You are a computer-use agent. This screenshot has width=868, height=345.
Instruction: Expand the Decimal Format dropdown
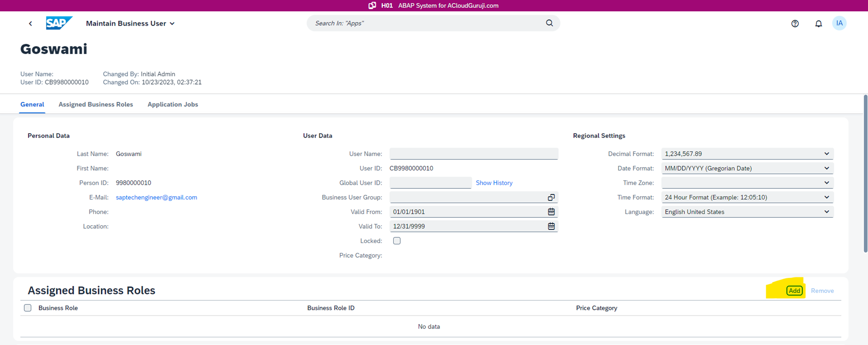point(826,154)
